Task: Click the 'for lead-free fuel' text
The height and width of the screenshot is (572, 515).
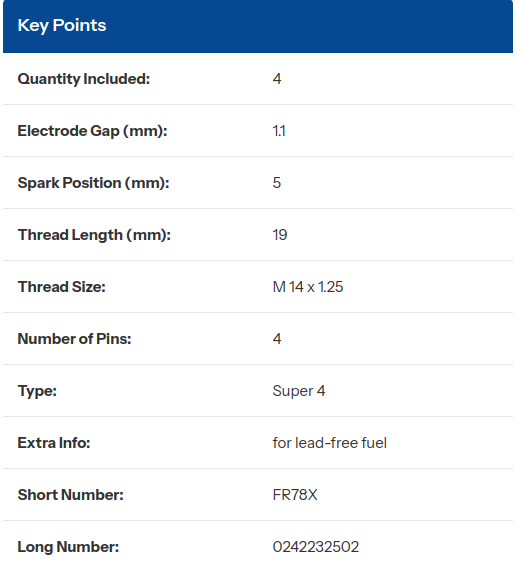Action: pyautogui.click(x=330, y=443)
